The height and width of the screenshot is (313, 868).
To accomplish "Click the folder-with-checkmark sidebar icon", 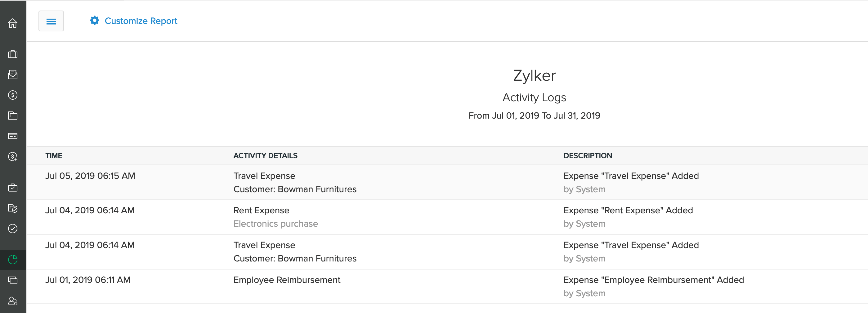I will point(13,208).
